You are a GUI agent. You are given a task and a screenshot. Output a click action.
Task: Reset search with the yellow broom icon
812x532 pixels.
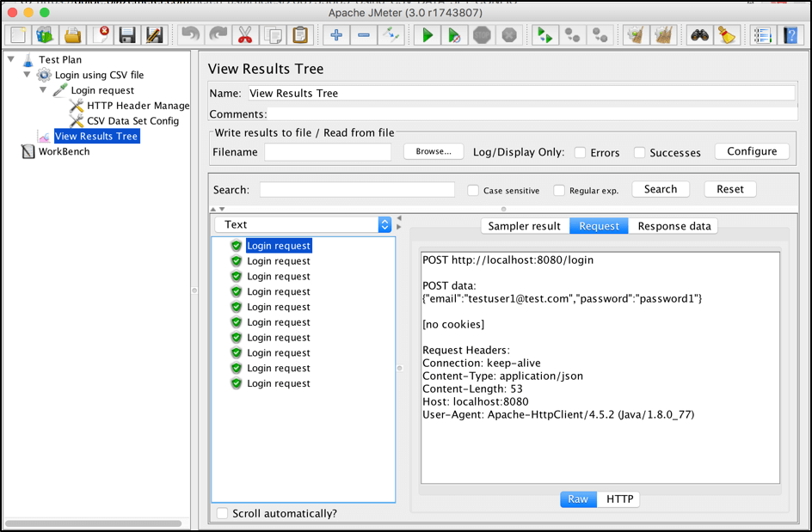727,35
